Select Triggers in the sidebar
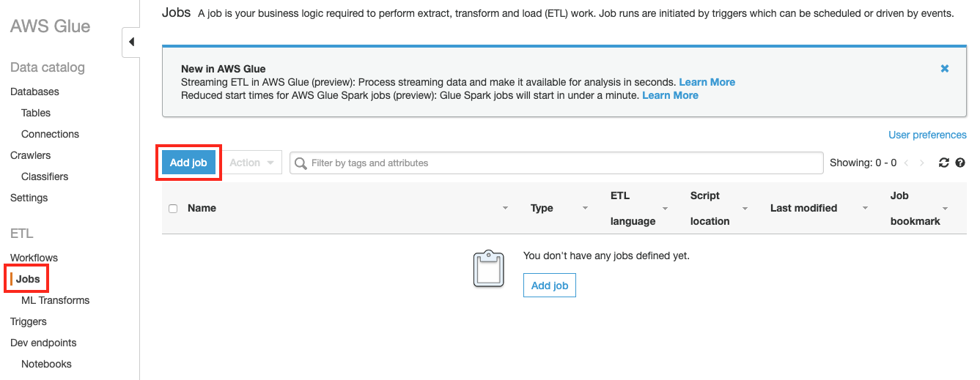The height and width of the screenshot is (380, 980). (x=29, y=321)
